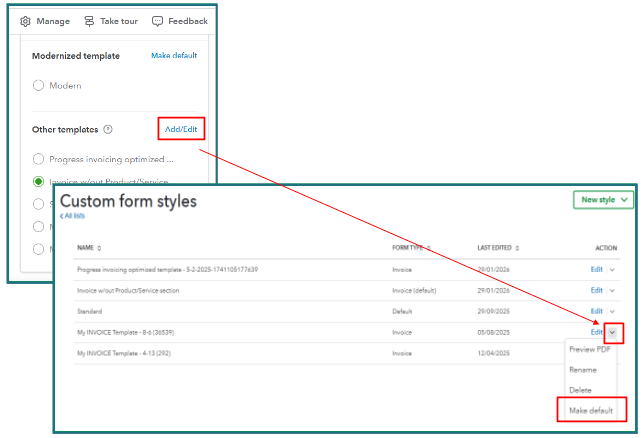Select the Modern template radio button
Viewport: 642px width, 438px height.
(x=38, y=86)
